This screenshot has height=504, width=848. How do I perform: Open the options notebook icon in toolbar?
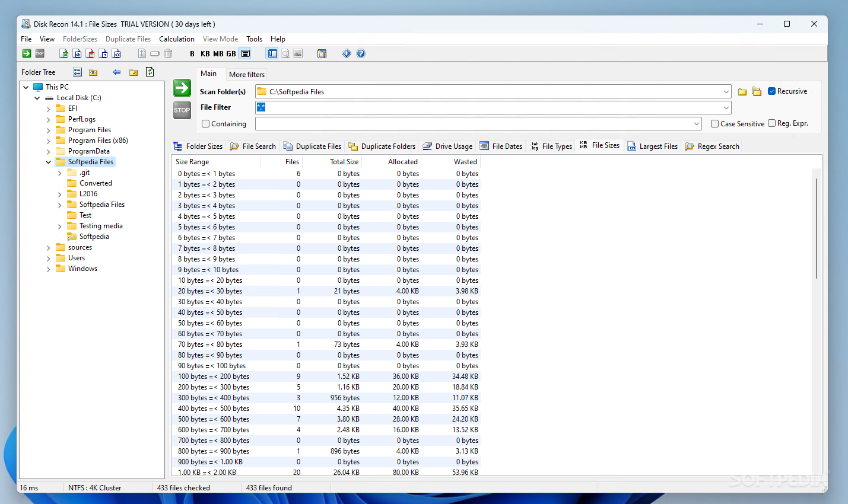(322, 53)
